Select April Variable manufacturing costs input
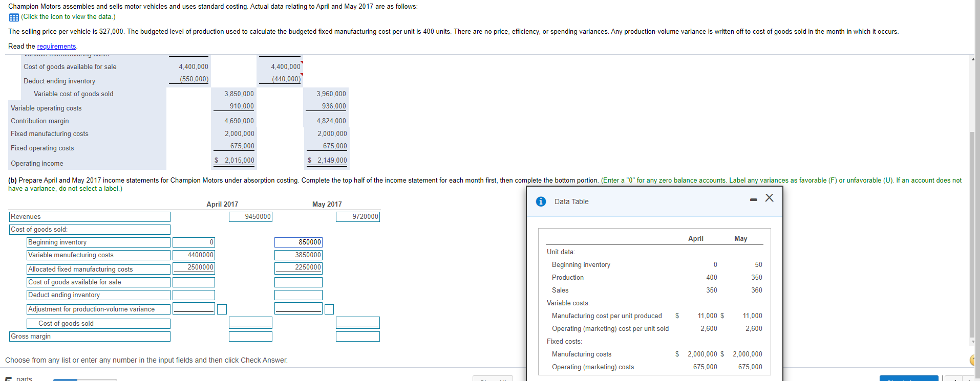The width and height of the screenshot is (980, 381). (x=194, y=255)
